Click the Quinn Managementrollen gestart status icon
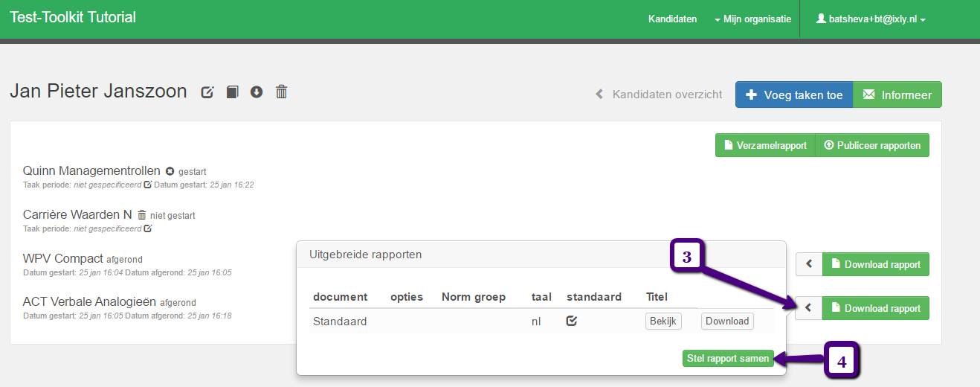The image size is (980, 387). [170, 171]
